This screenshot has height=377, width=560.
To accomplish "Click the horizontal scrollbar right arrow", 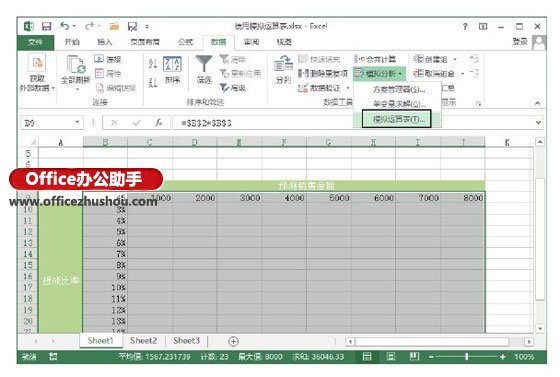I will [x=529, y=342].
